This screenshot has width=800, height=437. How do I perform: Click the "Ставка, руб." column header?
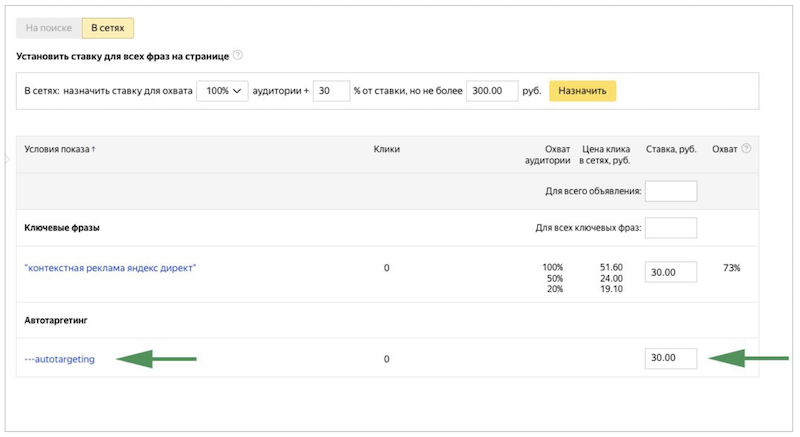tap(671, 149)
